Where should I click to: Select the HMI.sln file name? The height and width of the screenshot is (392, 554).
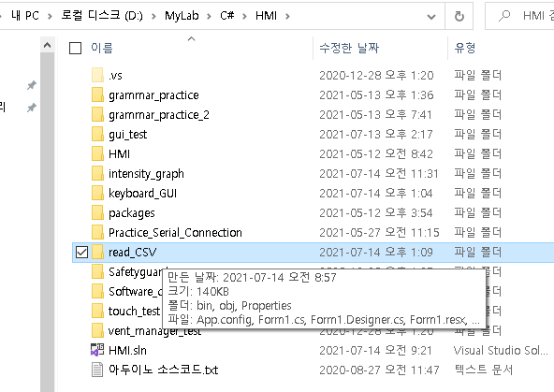[x=127, y=350]
